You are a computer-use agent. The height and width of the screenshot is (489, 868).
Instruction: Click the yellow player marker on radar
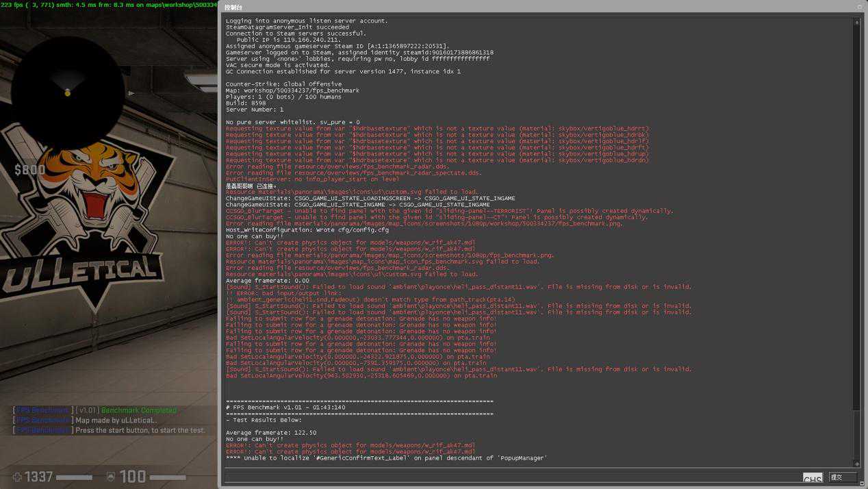click(x=67, y=93)
